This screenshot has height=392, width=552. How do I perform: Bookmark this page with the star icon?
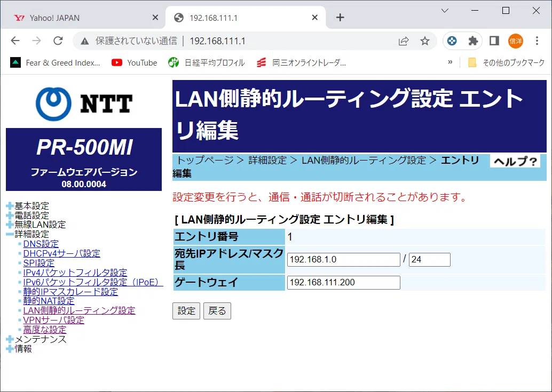425,41
